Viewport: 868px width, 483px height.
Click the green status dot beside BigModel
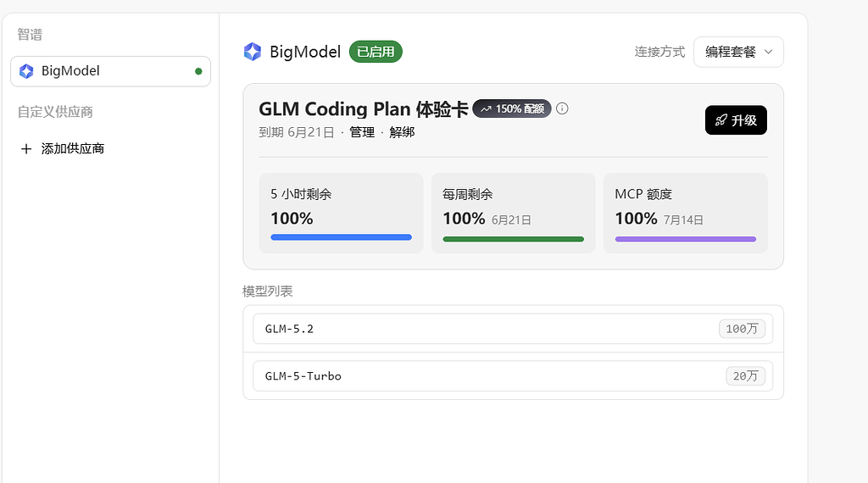coord(198,71)
